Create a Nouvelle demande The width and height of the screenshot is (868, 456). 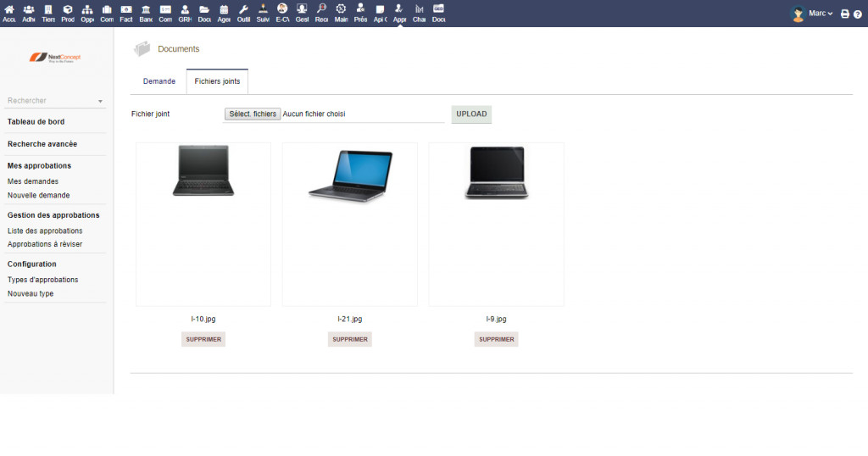pyautogui.click(x=39, y=195)
